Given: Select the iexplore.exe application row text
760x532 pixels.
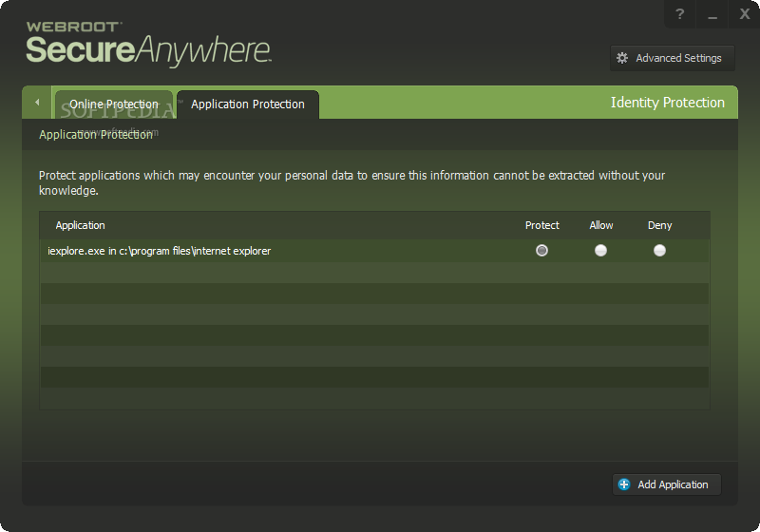Looking at the screenshot, I should tap(159, 251).
